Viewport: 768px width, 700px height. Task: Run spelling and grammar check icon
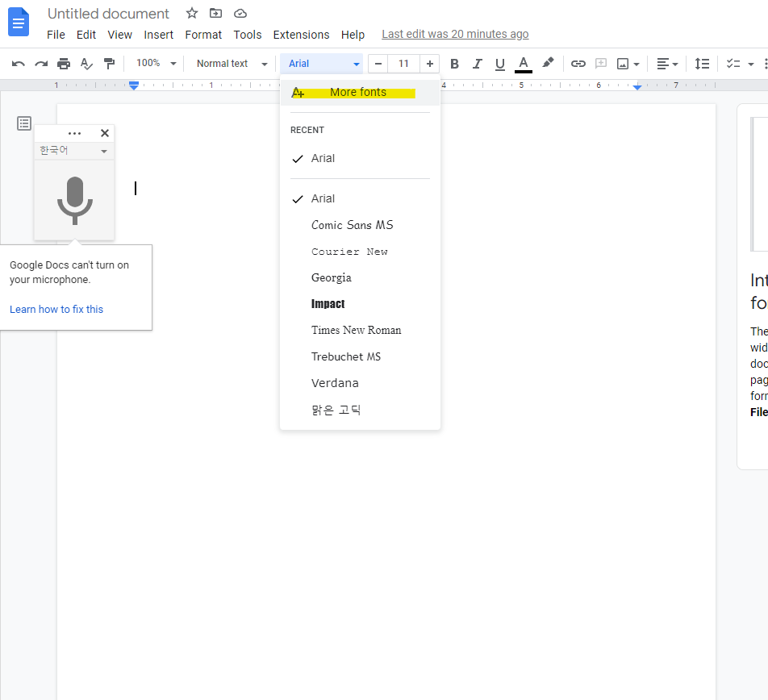click(86, 64)
